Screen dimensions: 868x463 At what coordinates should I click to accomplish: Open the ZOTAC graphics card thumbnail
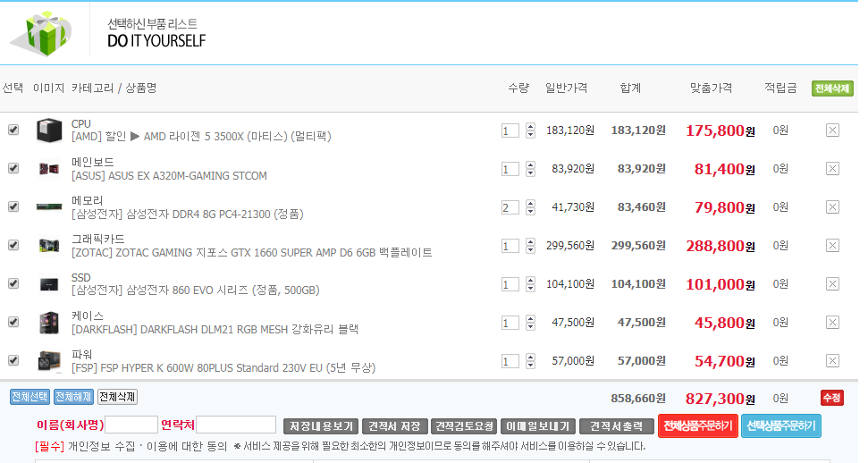pyautogui.click(x=49, y=245)
